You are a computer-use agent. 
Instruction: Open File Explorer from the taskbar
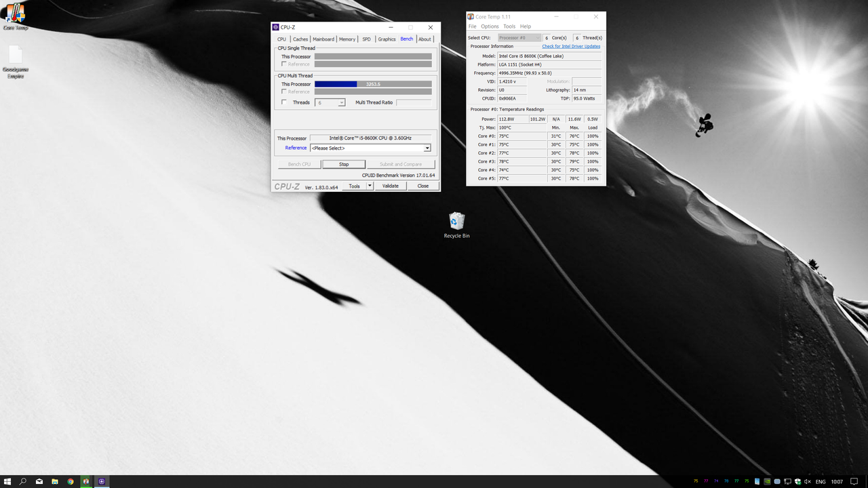(x=55, y=481)
